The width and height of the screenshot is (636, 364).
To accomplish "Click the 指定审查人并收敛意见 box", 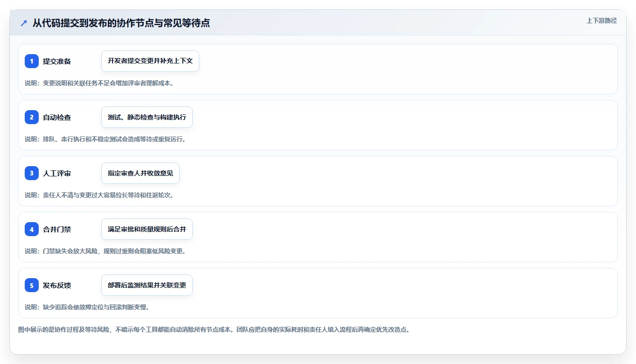I will (x=140, y=173).
